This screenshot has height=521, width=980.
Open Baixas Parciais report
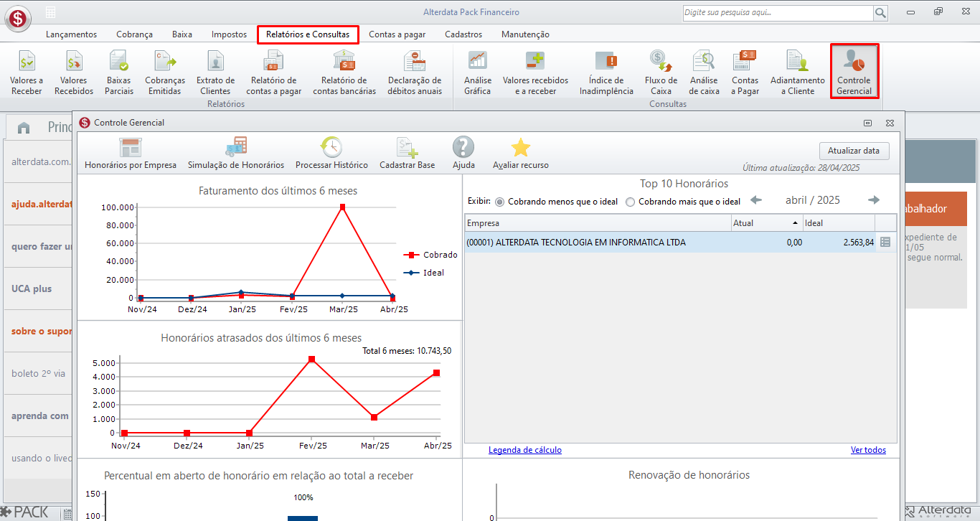119,72
